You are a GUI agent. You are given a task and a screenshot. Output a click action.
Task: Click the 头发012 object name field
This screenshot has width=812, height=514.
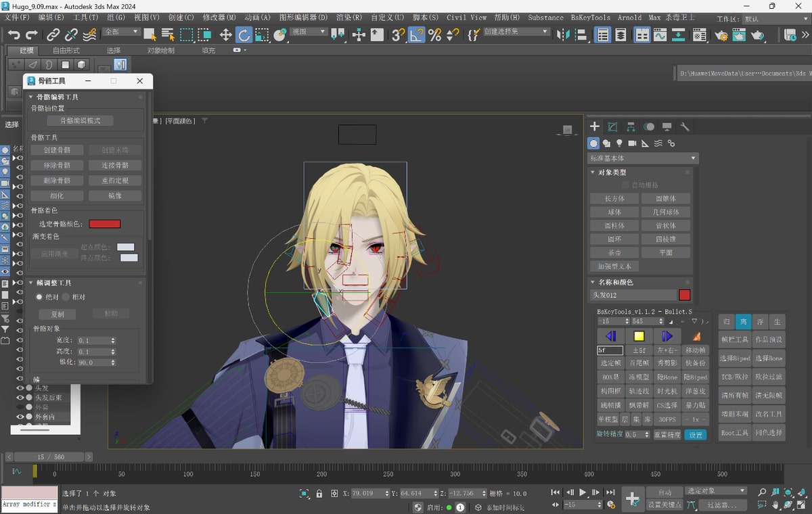pos(633,295)
